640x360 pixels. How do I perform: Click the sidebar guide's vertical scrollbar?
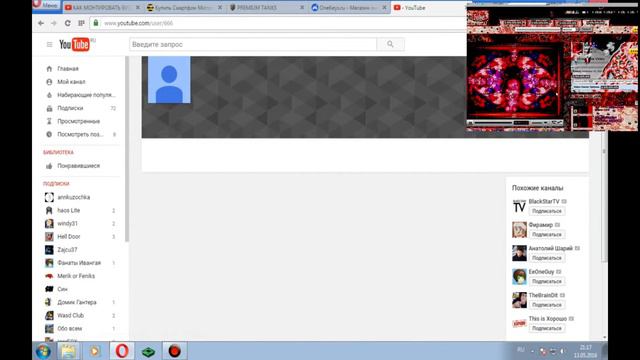[127, 149]
